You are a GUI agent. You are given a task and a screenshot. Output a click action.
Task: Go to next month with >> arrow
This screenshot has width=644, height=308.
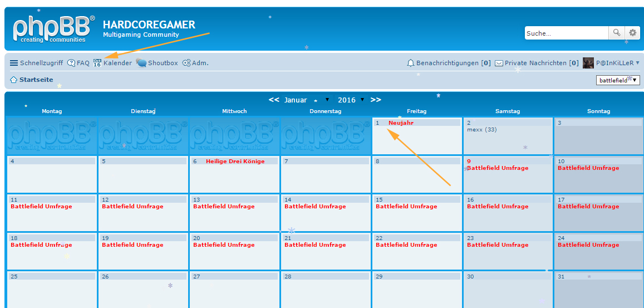376,100
